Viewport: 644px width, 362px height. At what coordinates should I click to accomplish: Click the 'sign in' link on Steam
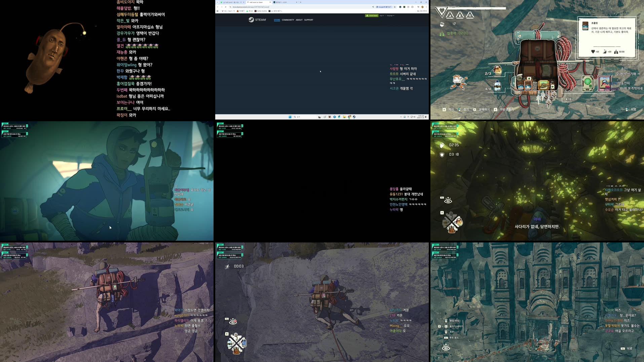point(381,16)
